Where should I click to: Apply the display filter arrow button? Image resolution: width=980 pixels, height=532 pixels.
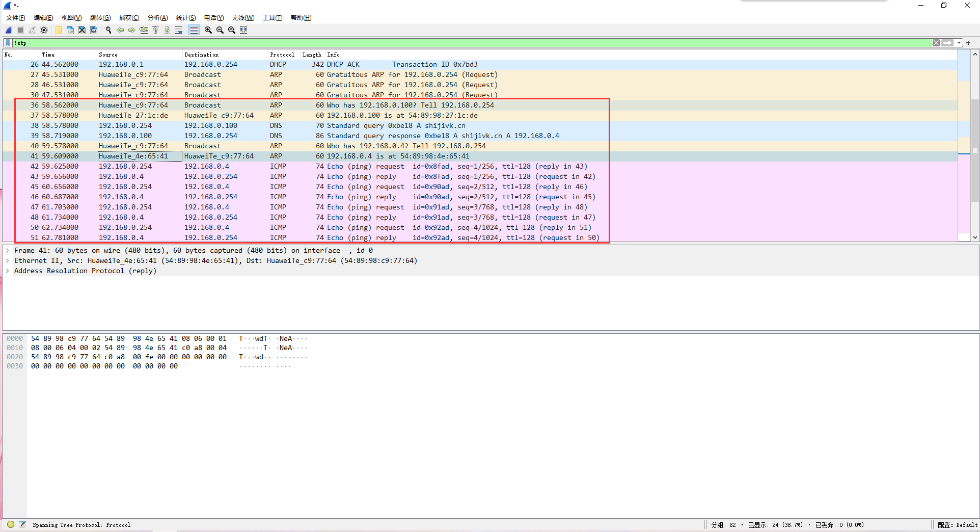coord(947,43)
